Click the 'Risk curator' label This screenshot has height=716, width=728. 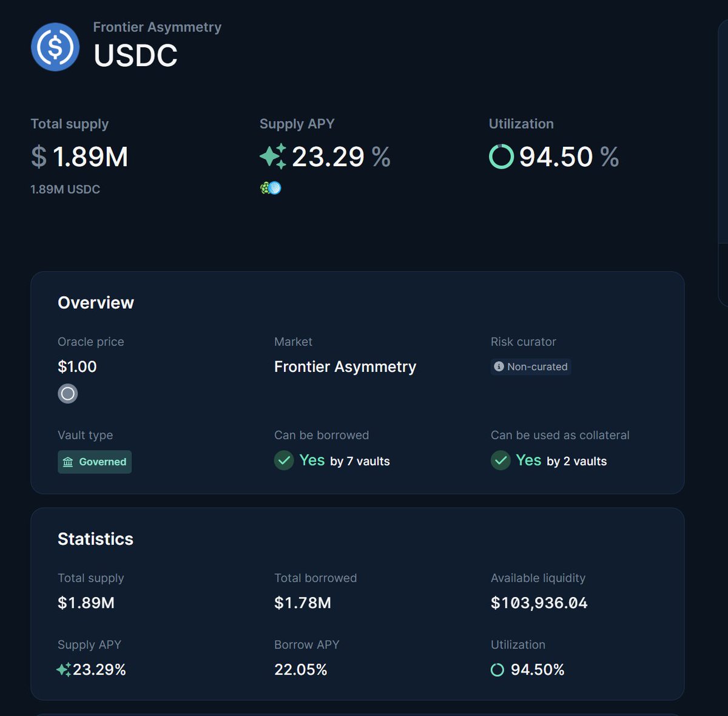[524, 342]
